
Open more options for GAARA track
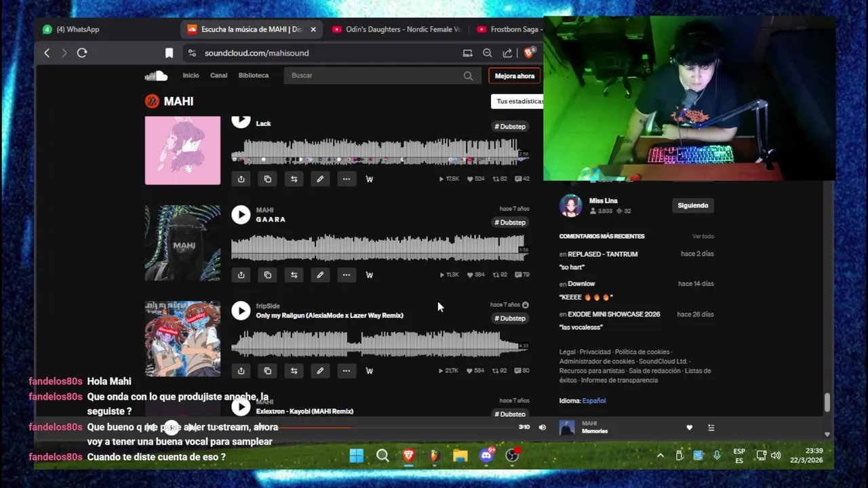tap(347, 274)
